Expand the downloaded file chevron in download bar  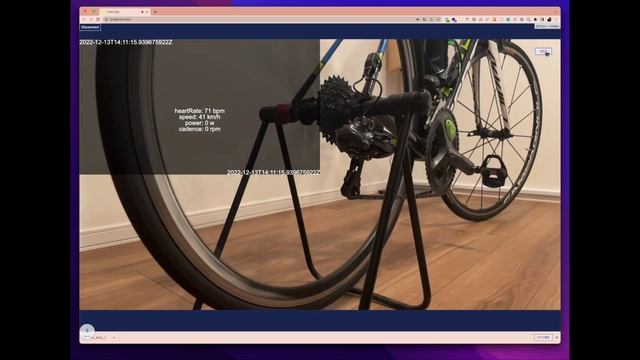pos(114,338)
